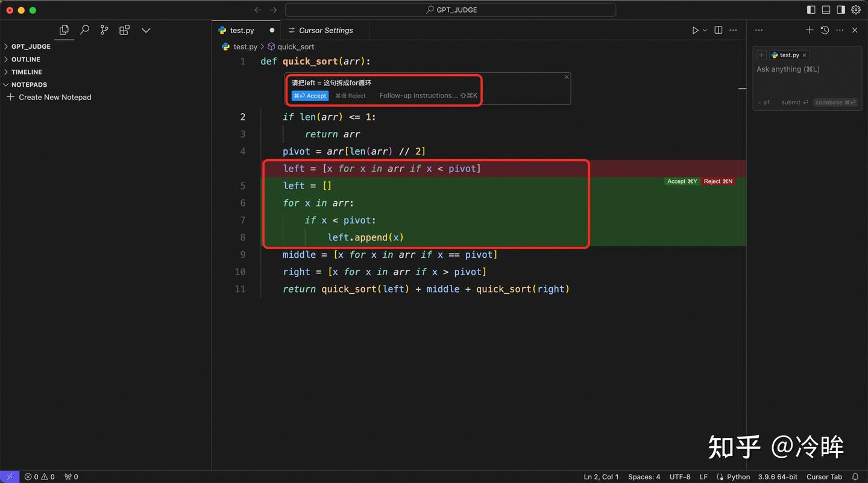Expand more sidebar views chevron
868x483 pixels.
(x=146, y=30)
